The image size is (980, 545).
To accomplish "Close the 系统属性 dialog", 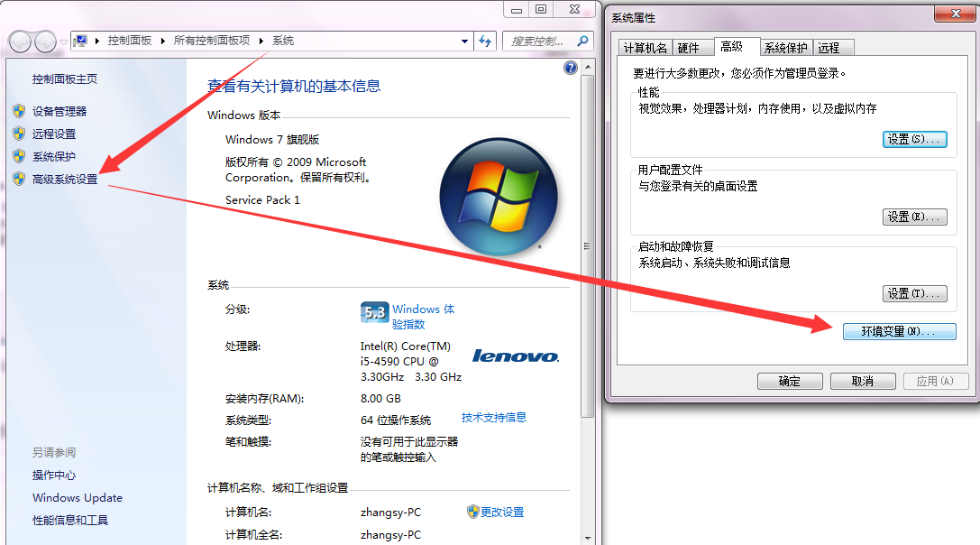I will (x=955, y=14).
